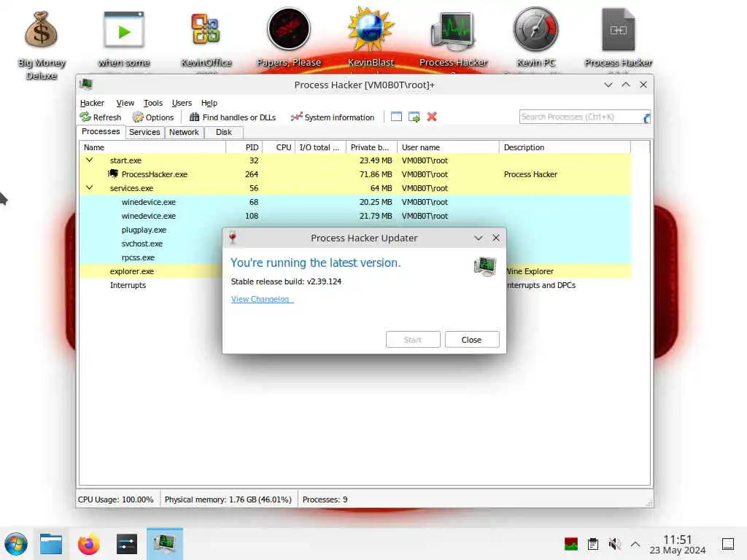Select the services.exe process row

point(355,188)
